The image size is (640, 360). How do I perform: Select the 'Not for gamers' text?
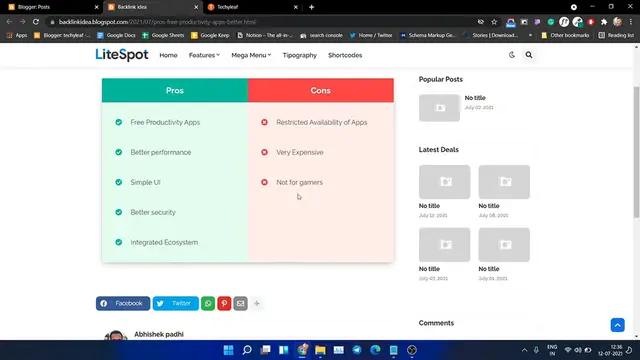(299, 182)
